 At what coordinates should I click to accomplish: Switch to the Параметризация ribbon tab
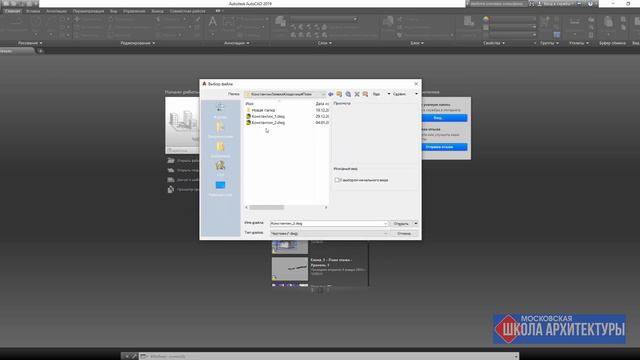[x=88, y=11]
